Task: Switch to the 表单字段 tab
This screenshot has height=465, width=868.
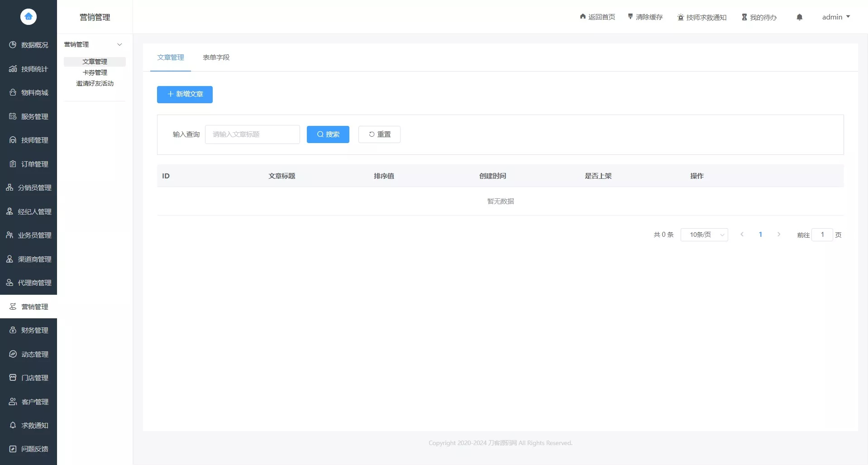Action: (x=216, y=58)
